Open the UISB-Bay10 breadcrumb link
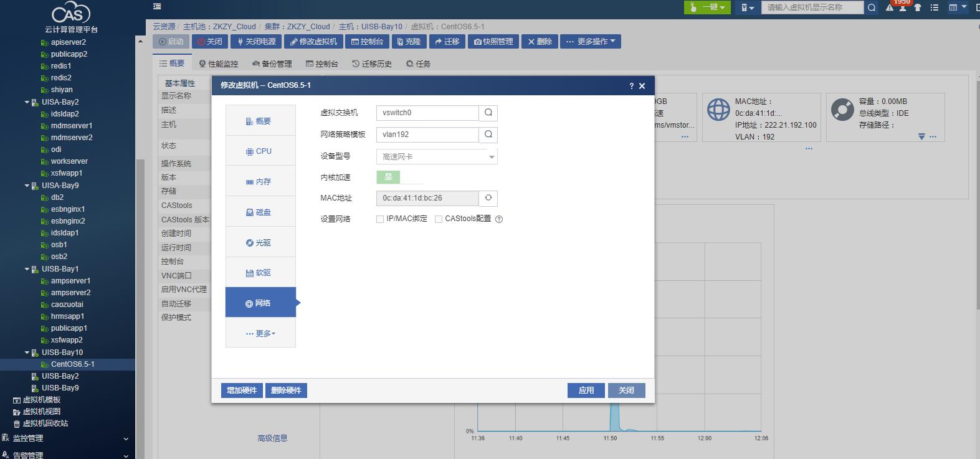This screenshot has height=459, width=980. (x=371, y=27)
